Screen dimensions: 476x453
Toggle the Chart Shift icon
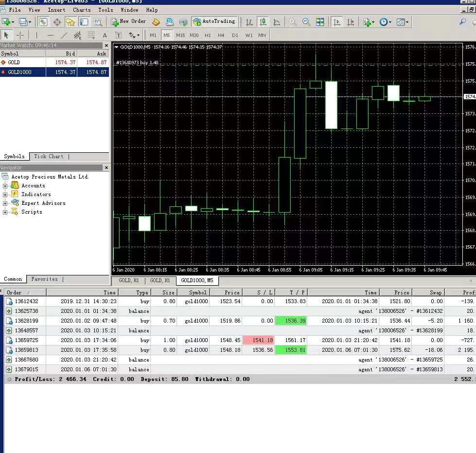351,22
